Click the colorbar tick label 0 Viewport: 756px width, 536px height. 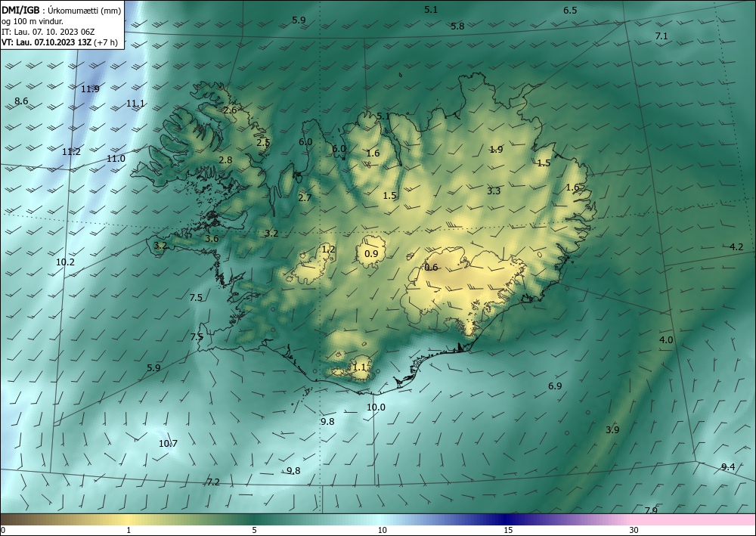click(3, 531)
